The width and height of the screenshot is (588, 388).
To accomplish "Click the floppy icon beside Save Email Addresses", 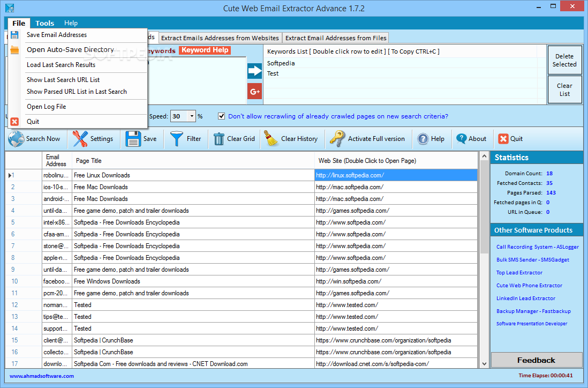I will click(14, 35).
